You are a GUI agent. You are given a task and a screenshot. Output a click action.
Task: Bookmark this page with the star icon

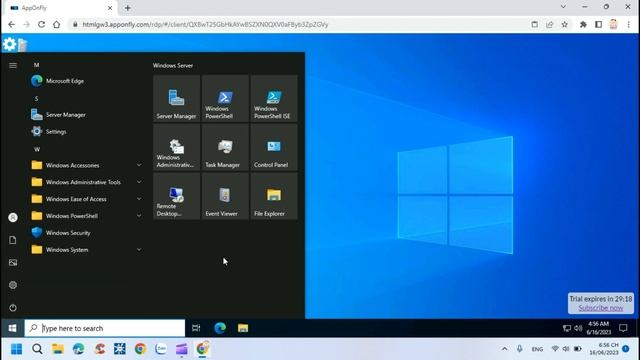(x=564, y=24)
